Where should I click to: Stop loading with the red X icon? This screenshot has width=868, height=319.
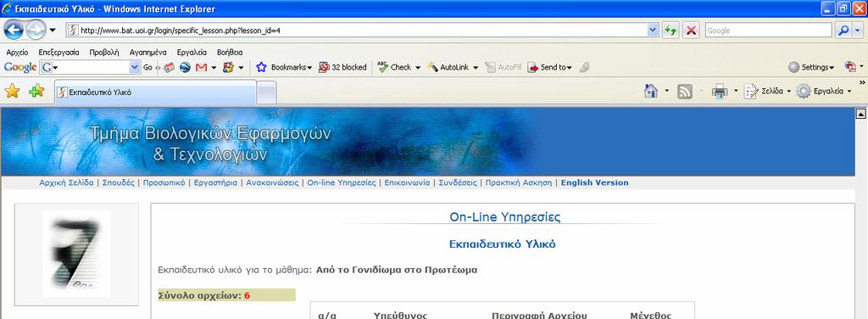coord(691,31)
